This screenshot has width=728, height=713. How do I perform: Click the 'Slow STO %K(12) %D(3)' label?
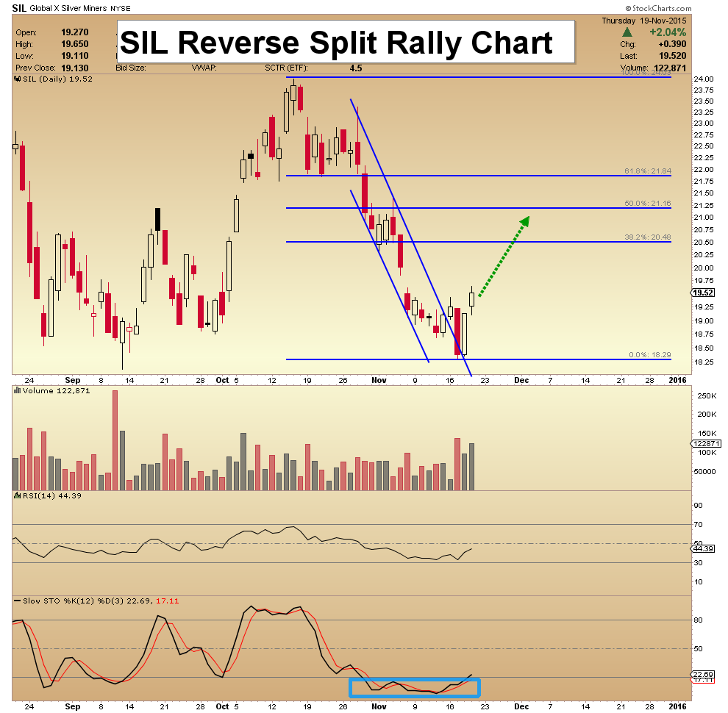click(74, 601)
